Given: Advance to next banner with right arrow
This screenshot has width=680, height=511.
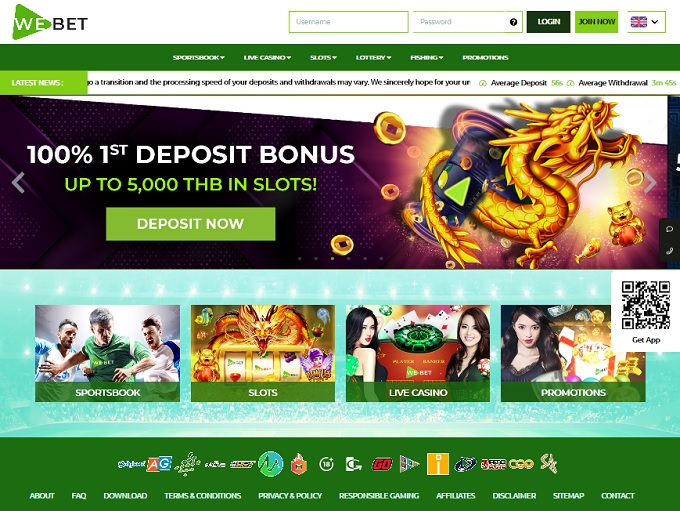Looking at the screenshot, I should tap(650, 183).
